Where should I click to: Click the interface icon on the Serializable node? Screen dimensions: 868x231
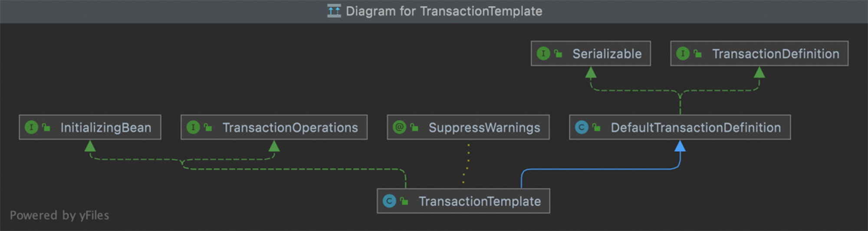[x=543, y=54]
